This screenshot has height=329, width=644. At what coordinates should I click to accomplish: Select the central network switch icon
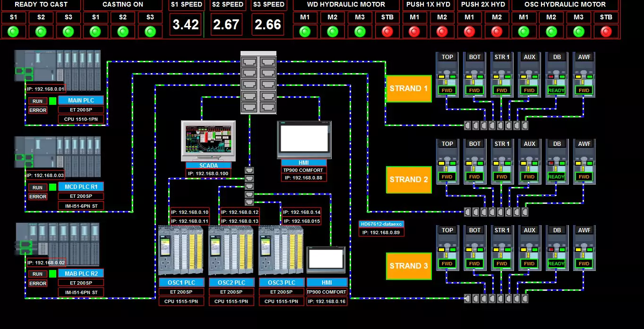258,83
